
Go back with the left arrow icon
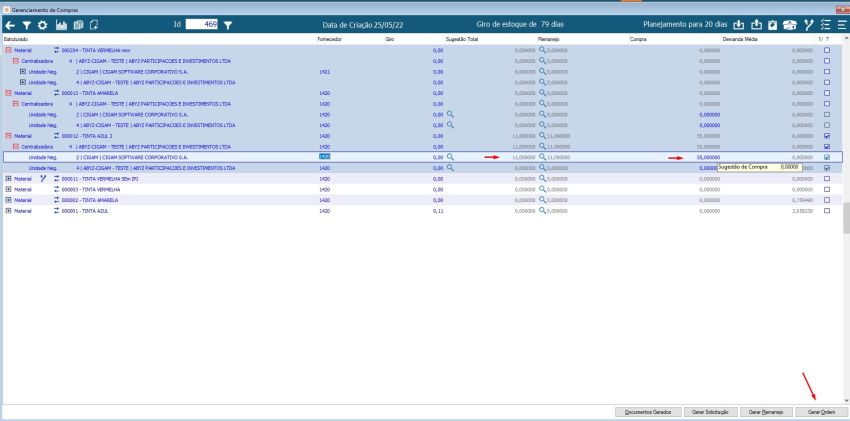[x=10, y=25]
